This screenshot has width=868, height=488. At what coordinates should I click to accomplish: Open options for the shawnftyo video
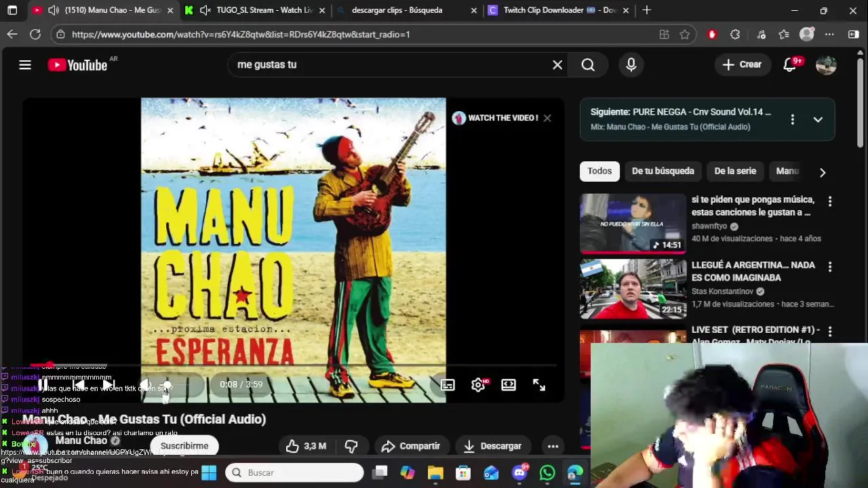829,201
